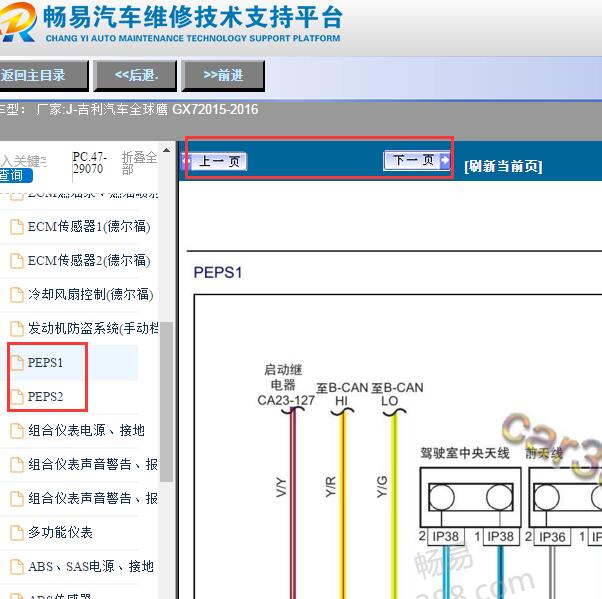This screenshot has height=599, width=602.
Task: Click the document icon beside 发动机防盗系统
Action: click(x=17, y=329)
